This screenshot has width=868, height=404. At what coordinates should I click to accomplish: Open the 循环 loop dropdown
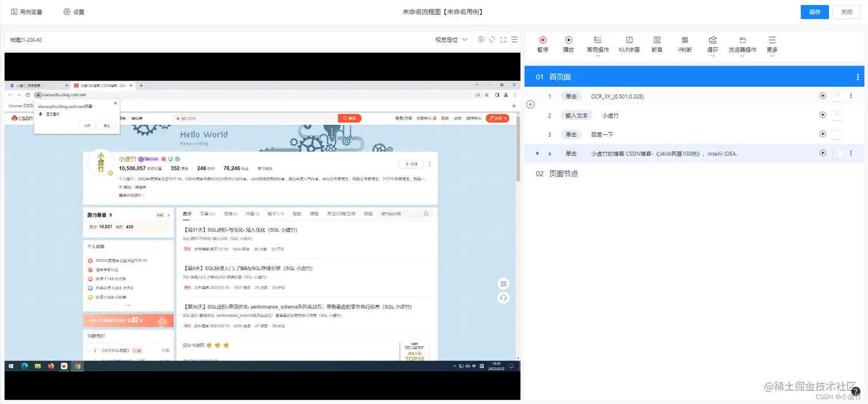tap(712, 45)
